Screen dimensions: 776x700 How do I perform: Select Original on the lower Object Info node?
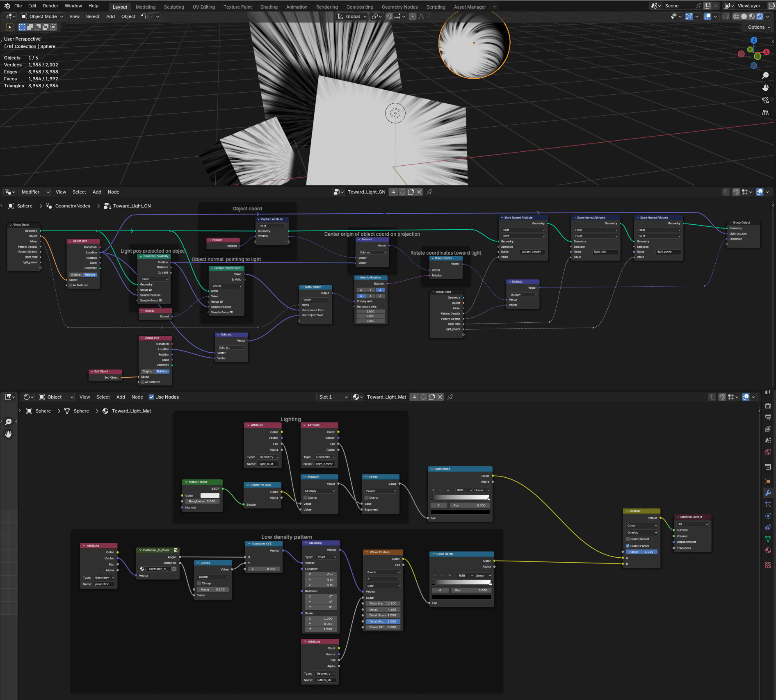click(148, 371)
